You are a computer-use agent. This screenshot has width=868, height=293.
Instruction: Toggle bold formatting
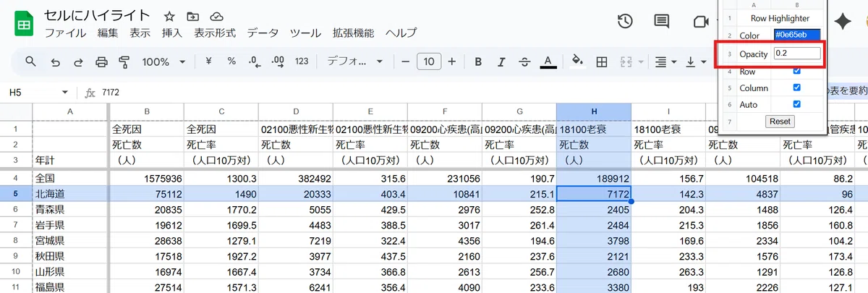tap(478, 61)
